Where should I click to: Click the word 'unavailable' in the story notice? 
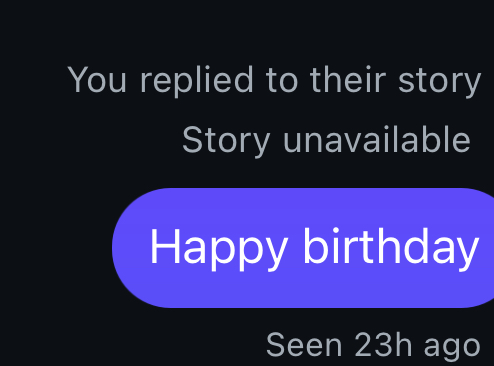point(377,139)
